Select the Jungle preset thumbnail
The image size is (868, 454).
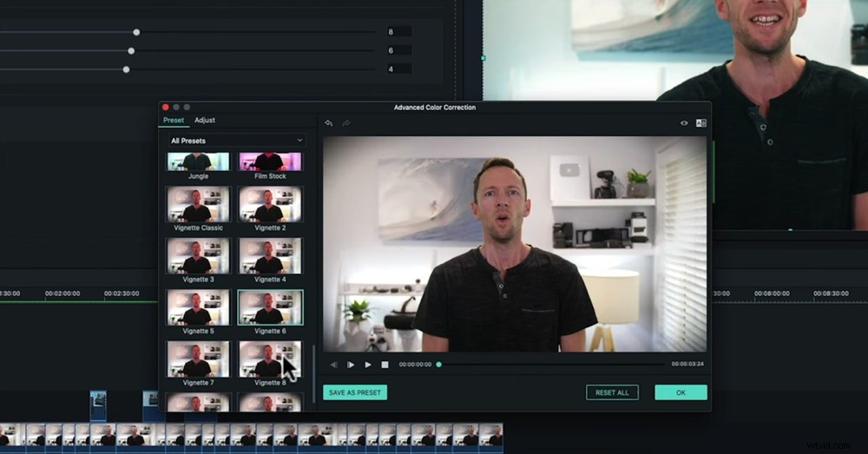(198, 161)
